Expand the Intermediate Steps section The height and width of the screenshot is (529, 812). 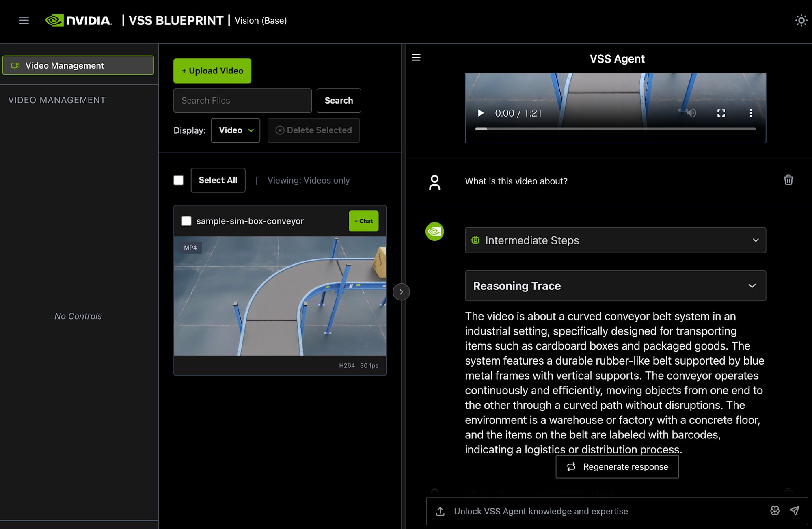point(615,240)
